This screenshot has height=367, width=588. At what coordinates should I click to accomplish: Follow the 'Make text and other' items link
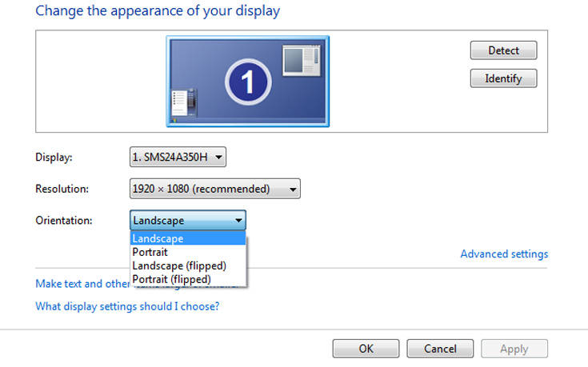[82, 283]
